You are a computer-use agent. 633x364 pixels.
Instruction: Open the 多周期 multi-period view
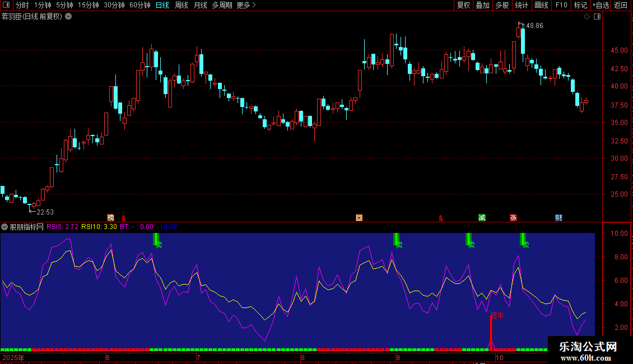(x=222, y=5)
